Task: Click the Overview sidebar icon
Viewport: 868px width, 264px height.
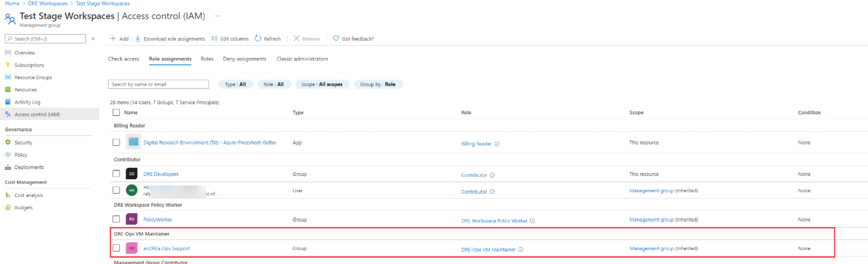Action: (x=8, y=53)
